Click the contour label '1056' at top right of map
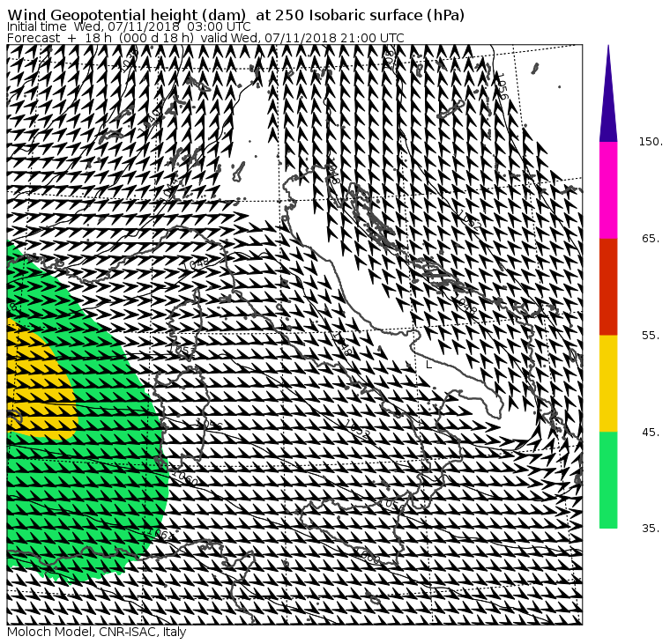 [501, 86]
